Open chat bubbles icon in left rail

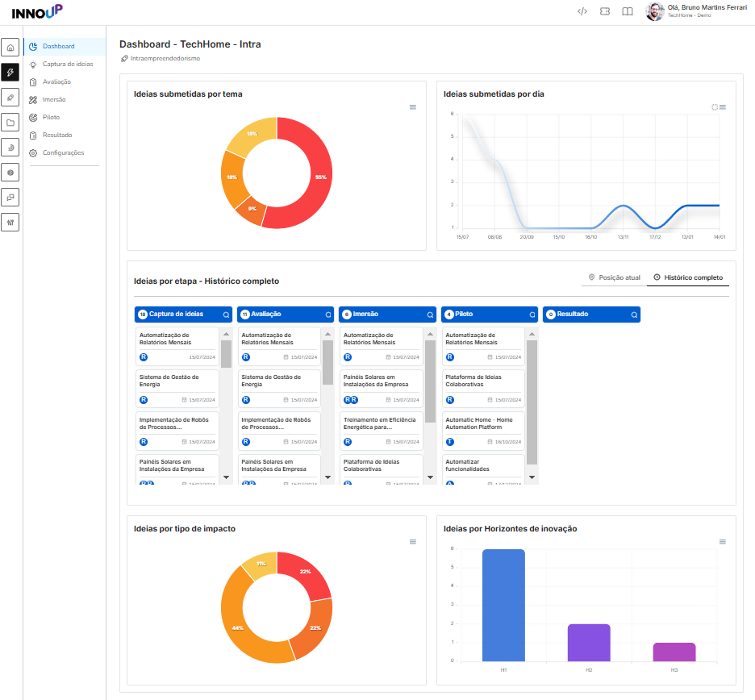point(10,198)
